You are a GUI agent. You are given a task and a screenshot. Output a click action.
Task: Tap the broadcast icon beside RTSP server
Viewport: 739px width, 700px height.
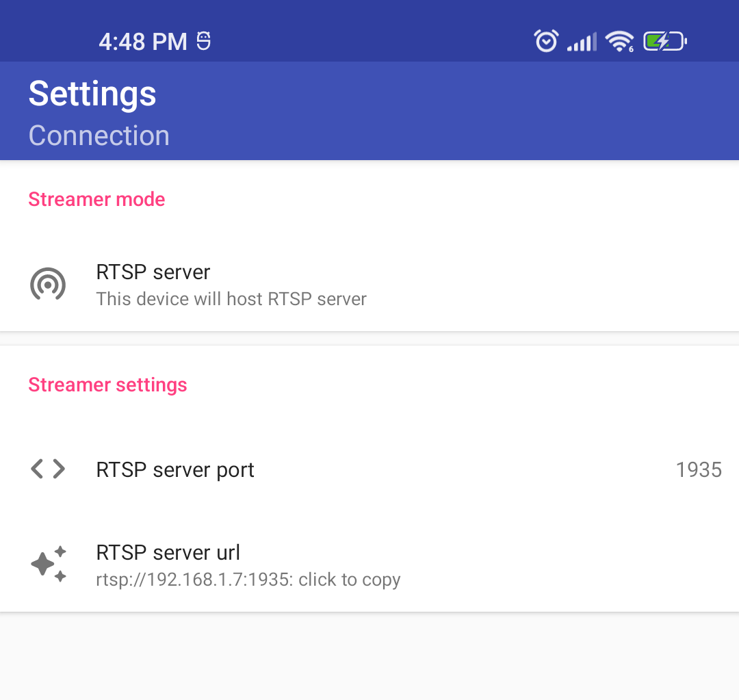pyautogui.click(x=48, y=285)
